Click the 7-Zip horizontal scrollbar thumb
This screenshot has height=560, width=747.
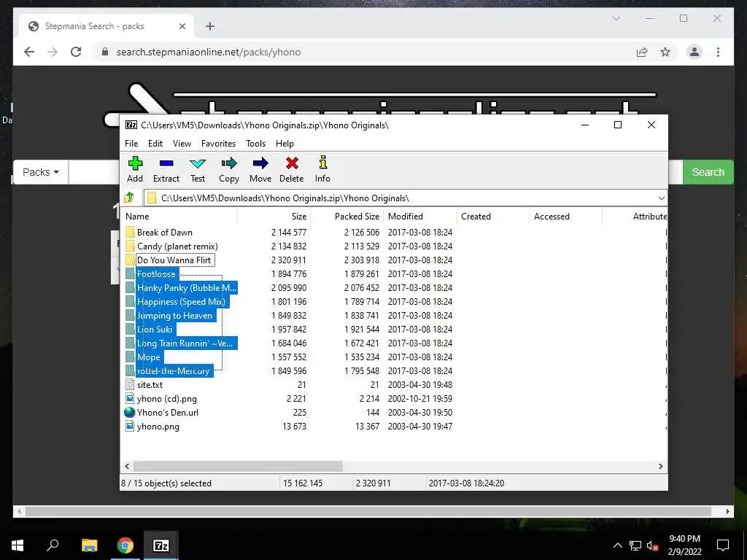(x=238, y=466)
